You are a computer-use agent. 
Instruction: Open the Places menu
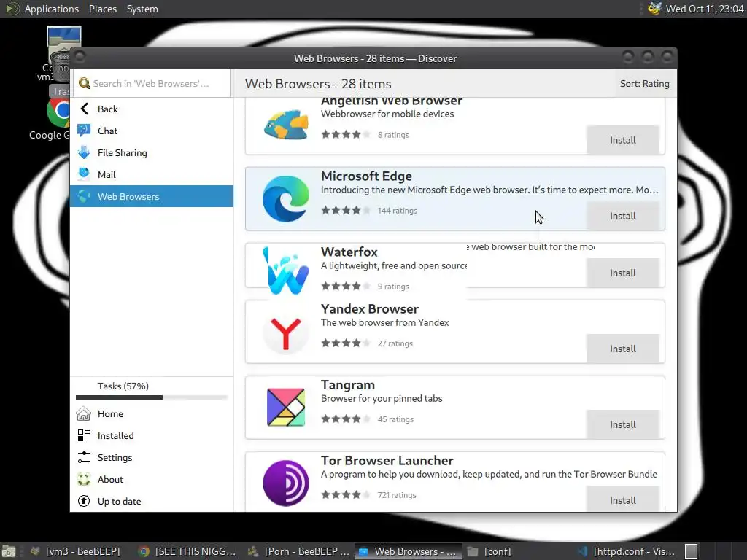(102, 9)
